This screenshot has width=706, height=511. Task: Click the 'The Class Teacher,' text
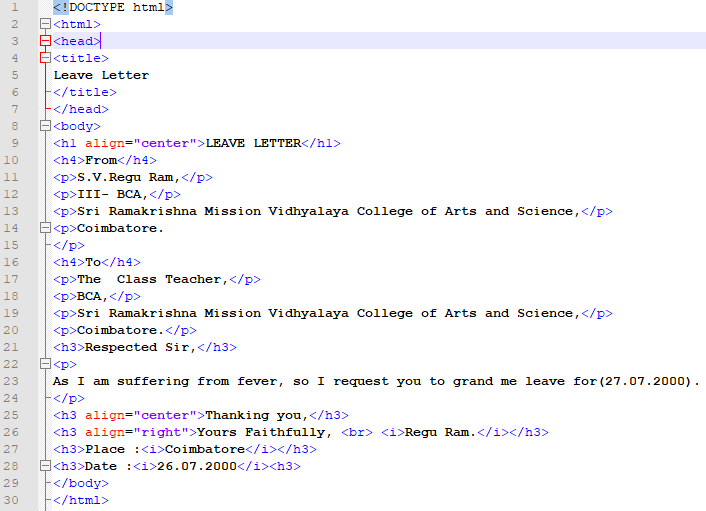[x=152, y=279]
